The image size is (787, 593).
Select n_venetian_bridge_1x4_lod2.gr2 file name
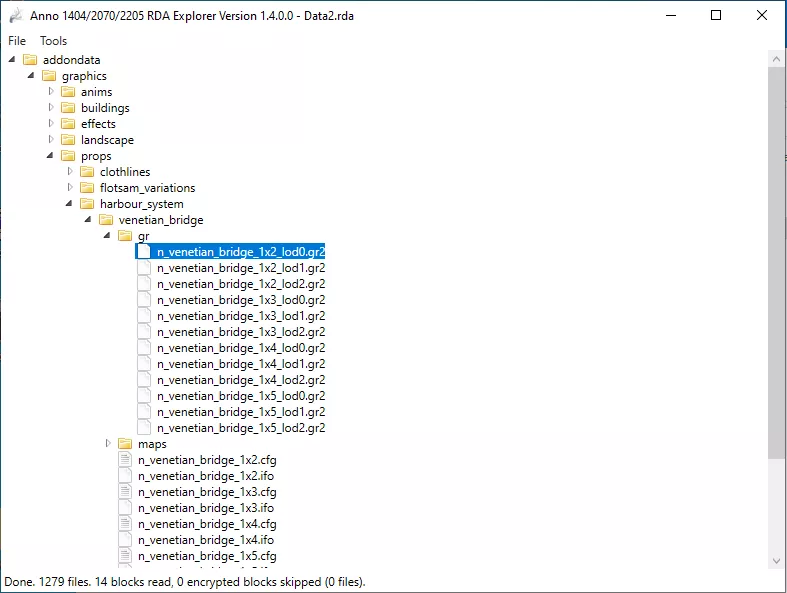pyautogui.click(x=241, y=380)
